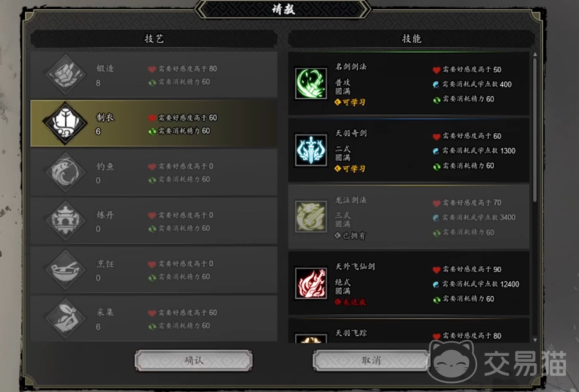Screen dimensions: 579x392
Task: Choose the 采集 gathering craft icon
Action: click(66, 318)
